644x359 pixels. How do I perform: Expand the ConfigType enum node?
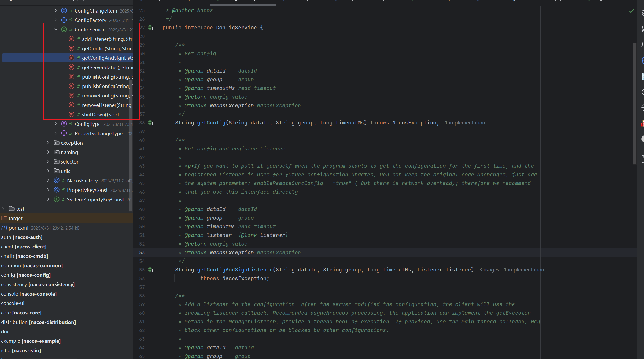click(56, 124)
